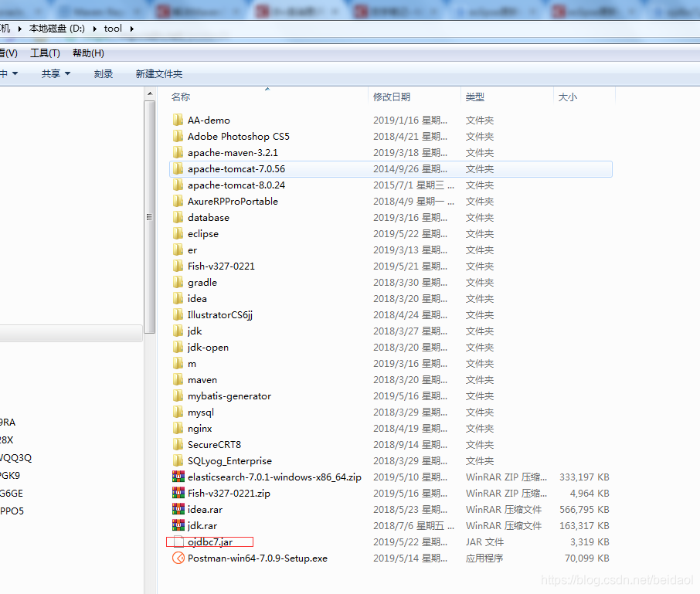Viewport: 700px width, 594px height.
Task: Click the jdk-open folder icon
Action: tap(178, 347)
